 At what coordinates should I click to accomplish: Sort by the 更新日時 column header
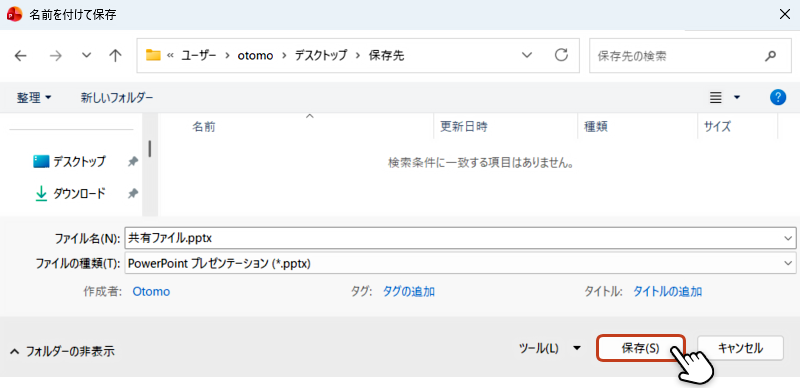coord(464,127)
